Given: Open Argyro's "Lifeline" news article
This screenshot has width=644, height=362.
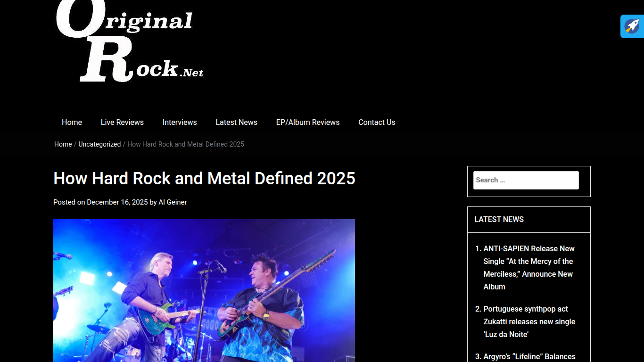Looking at the screenshot, I should pyautogui.click(x=529, y=357).
